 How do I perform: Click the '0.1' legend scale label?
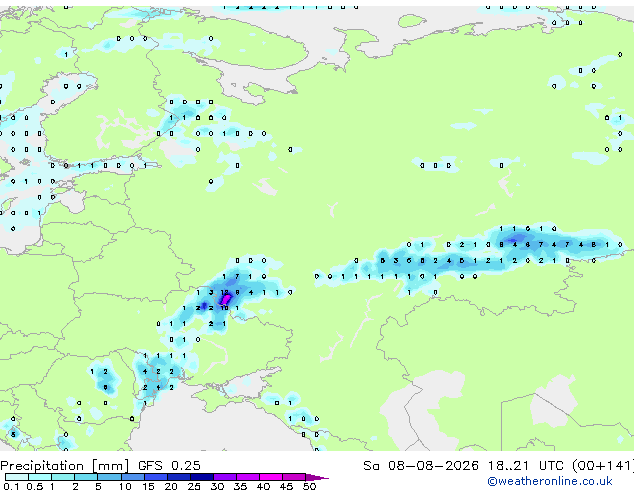click(11, 486)
